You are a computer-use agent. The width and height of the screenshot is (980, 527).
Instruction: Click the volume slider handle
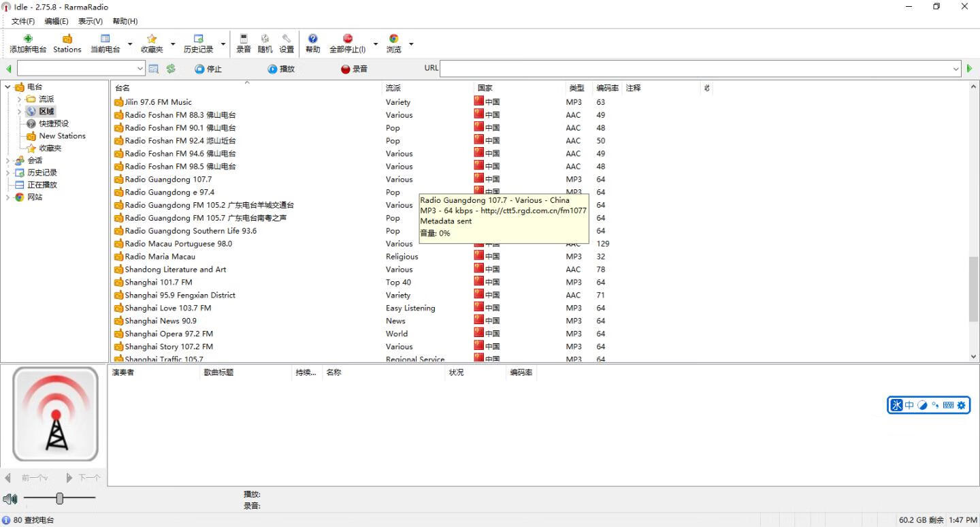coord(59,498)
